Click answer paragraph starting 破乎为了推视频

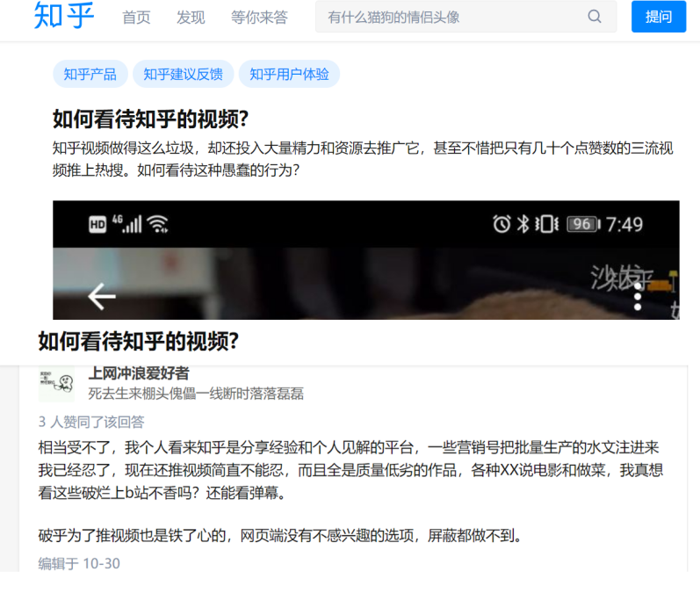click(x=280, y=535)
